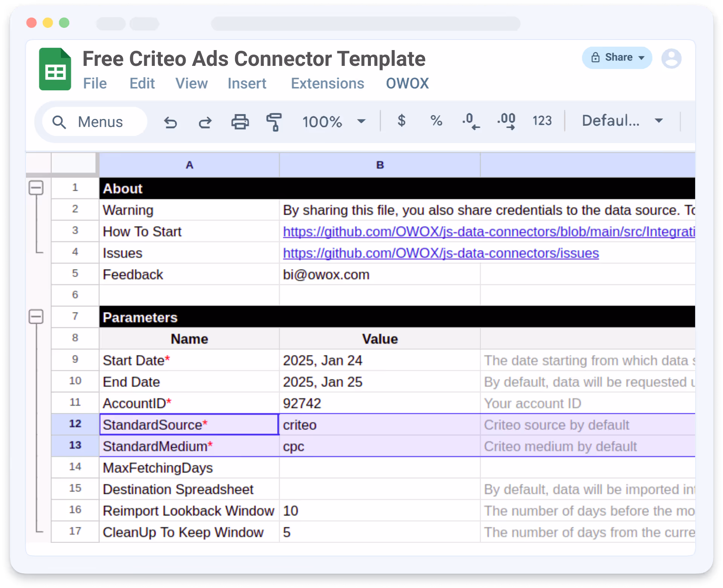Open the GitHub issues link
This screenshot has width=723, height=588.
tap(441, 253)
